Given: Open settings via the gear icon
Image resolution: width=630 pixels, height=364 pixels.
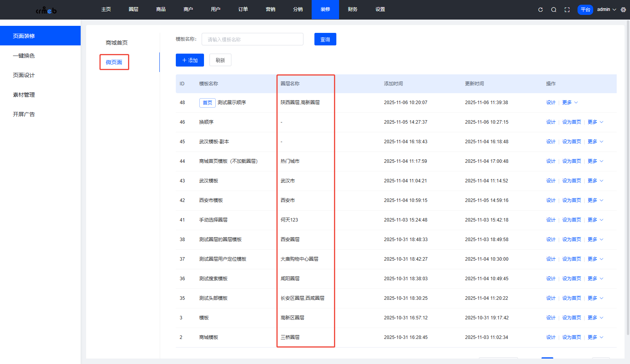Looking at the screenshot, I should [x=623, y=9].
